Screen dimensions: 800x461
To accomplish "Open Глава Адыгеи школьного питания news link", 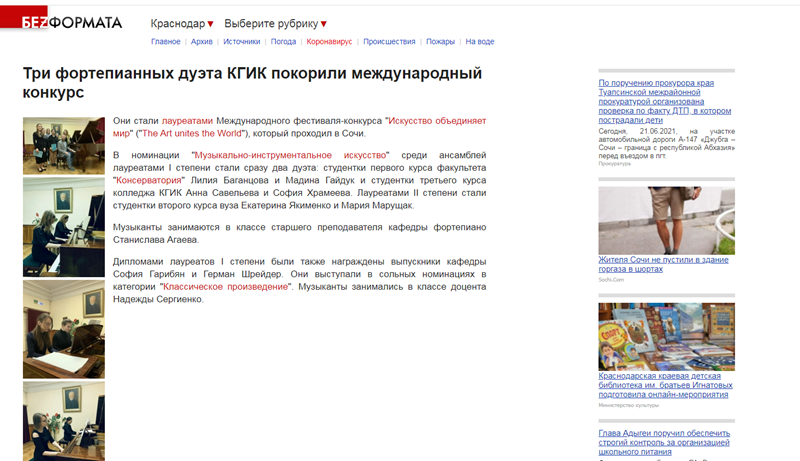I will [x=664, y=442].
